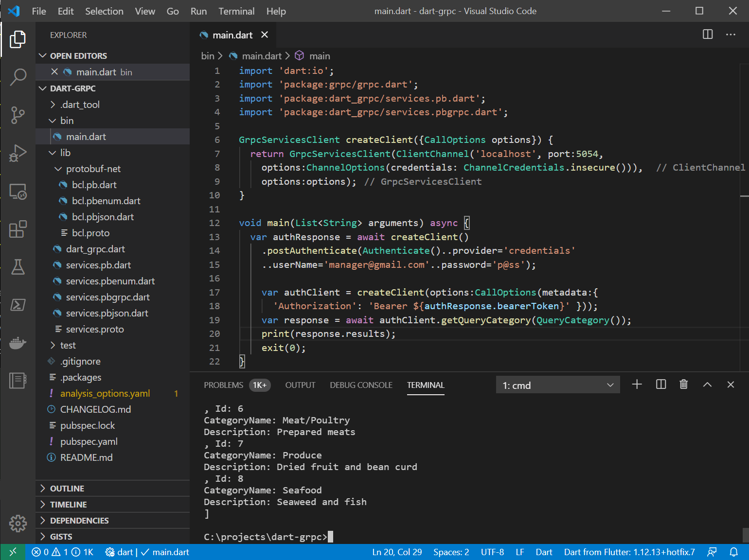The image size is (749, 560).
Task: Change language mode via Dart status item
Action: (544, 552)
